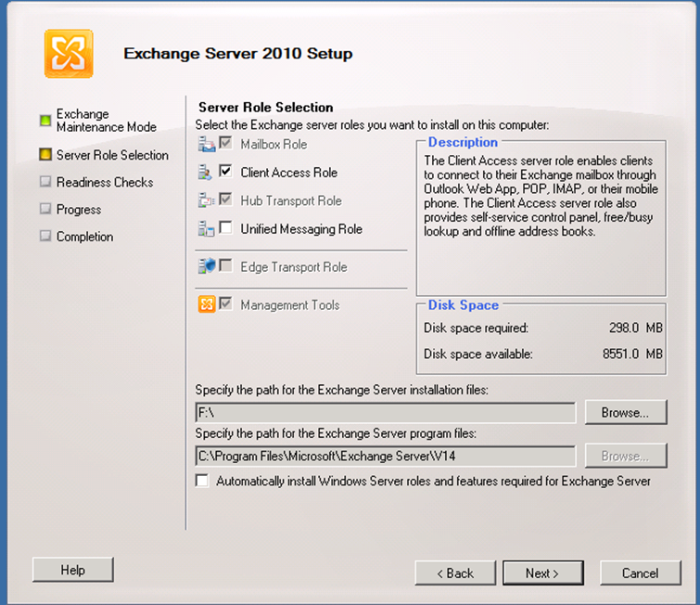Click the Unified Messaging Role icon
Screen dimensions: 700x605
point(206,229)
